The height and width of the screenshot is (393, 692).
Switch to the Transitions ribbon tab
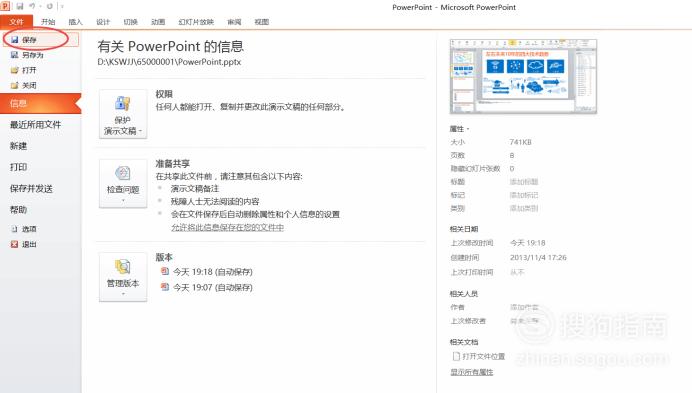click(130, 22)
